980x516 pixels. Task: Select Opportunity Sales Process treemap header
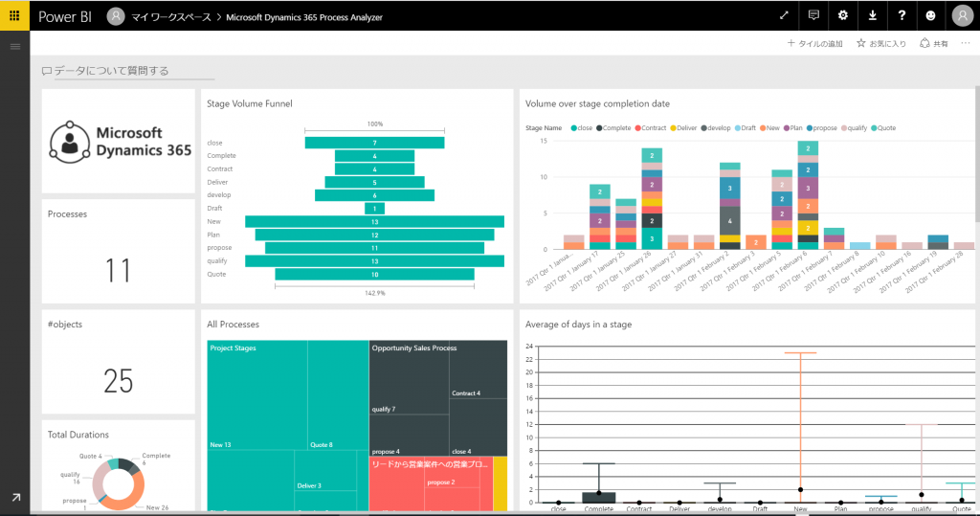pyautogui.click(x=414, y=348)
